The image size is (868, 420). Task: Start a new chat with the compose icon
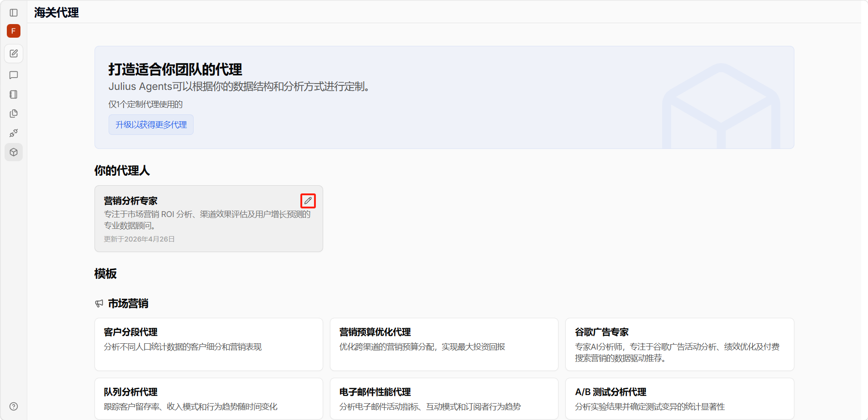click(x=14, y=54)
